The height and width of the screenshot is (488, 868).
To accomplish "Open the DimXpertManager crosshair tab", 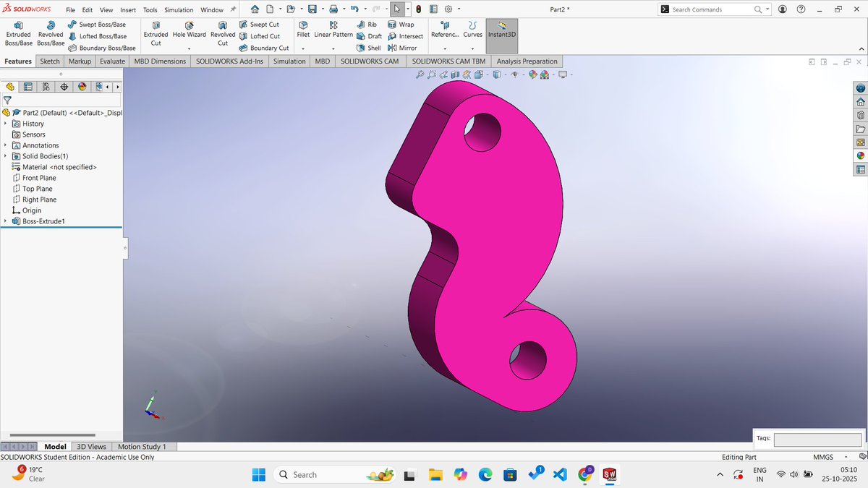I will tap(64, 87).
